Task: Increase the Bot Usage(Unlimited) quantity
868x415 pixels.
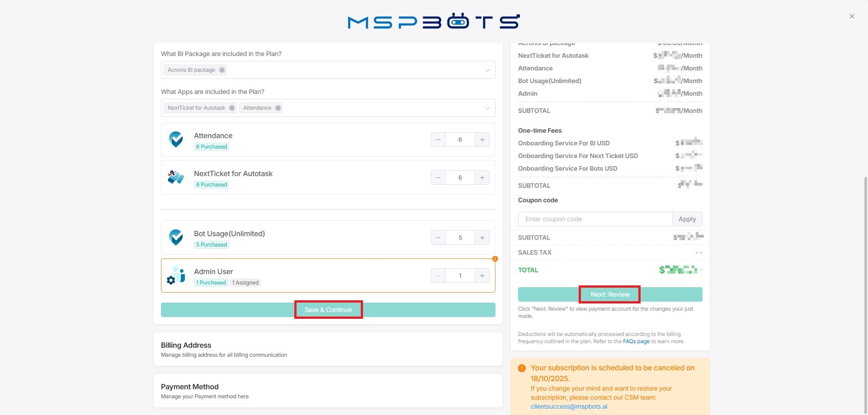Action: pos(482,238)
